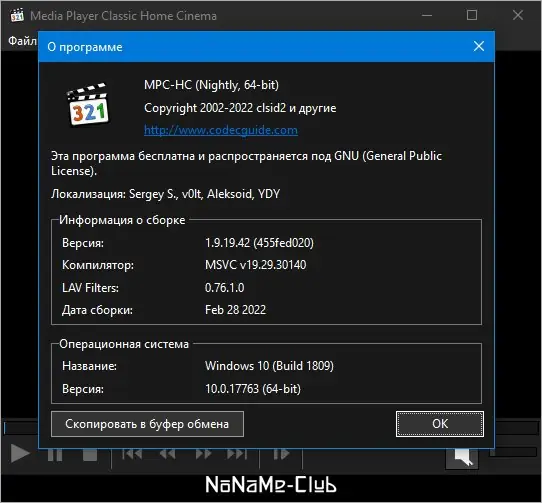The height and width of the screenshot is (503, 542).
Task: Click the fast-forward button in player
Action: click(203, 454)
